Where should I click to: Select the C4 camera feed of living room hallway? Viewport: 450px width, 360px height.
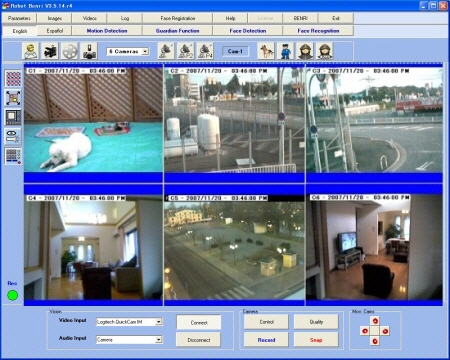click(x=93, y=247)
